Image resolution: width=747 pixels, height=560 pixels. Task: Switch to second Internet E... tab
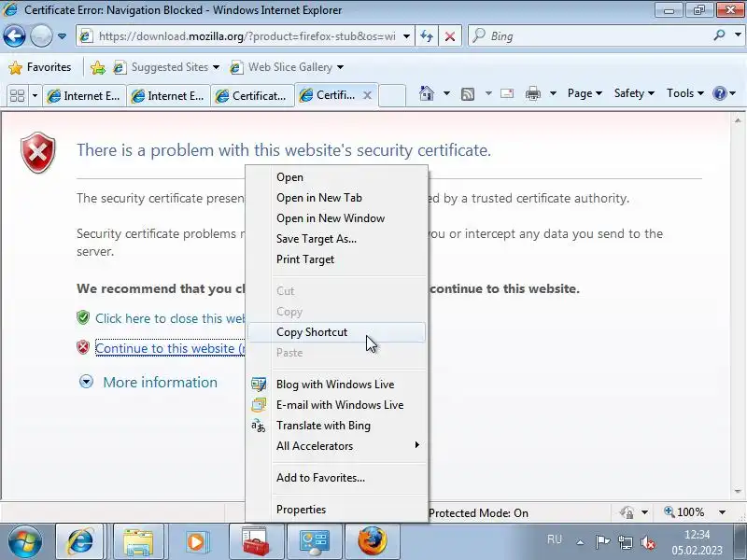point(168,96)
